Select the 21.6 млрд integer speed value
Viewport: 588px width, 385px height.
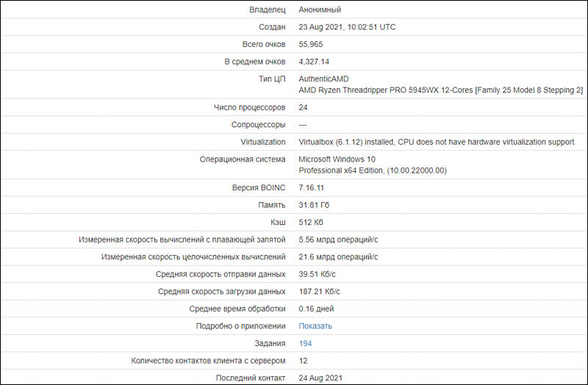[338, 256]
